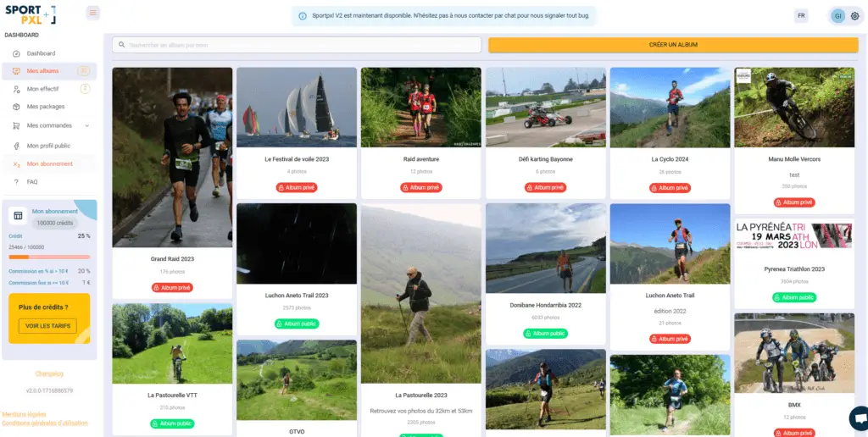Click the Voir les tarifs button
The width and height of the screenshot is (868, 437).
(47, 326)
